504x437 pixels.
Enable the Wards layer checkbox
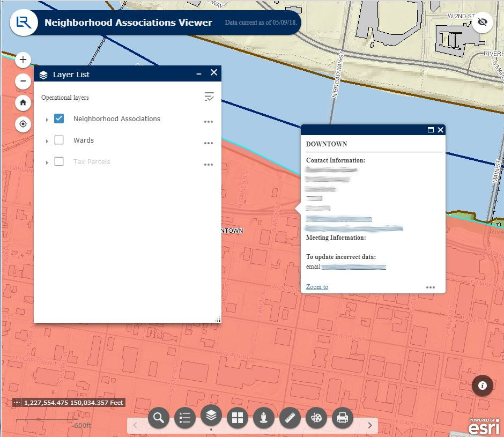[59, 140]
